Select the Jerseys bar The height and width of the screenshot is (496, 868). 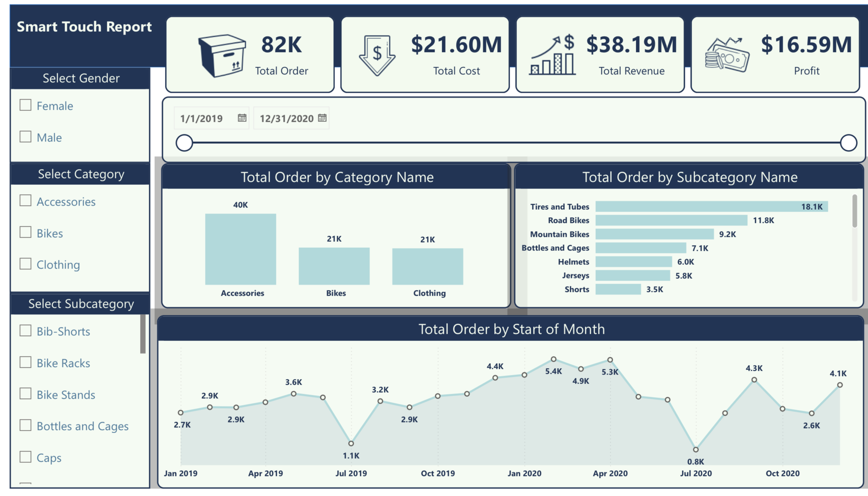click(633, 275)
